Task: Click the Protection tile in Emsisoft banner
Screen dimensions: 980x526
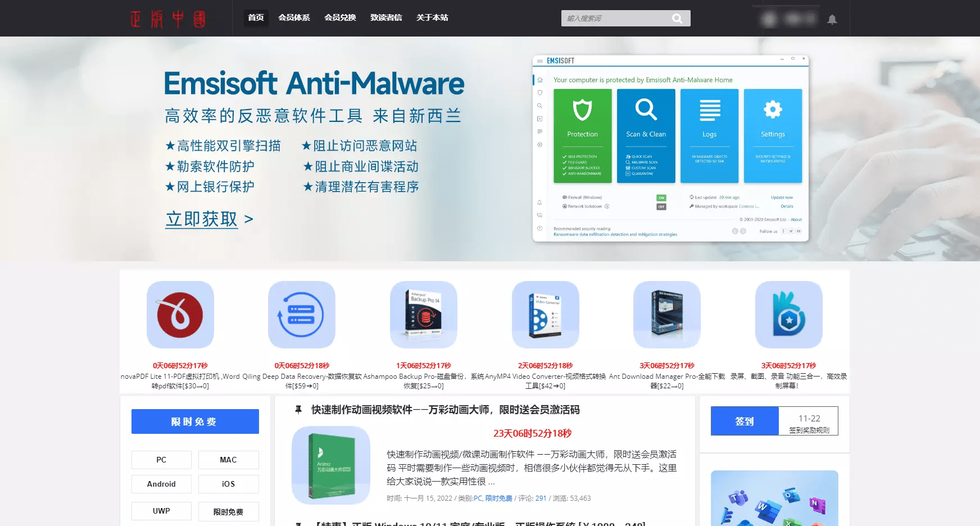Action: [x=583, y=136]
